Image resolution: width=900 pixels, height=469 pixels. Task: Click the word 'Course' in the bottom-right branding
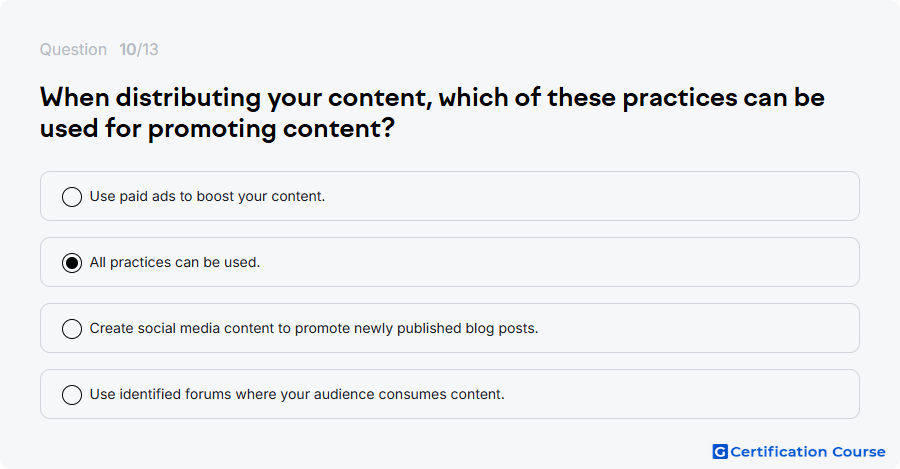click(859, 452)
